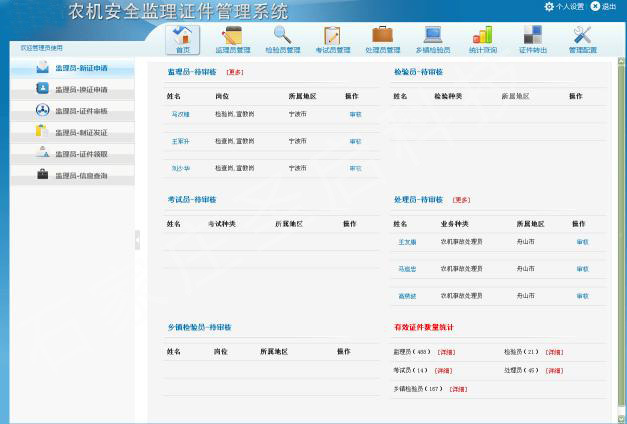The width and height of the screenshot is (627, 424).
Task: Click 检验种类 column header
Action: pyautogui.click(x=448, y=96)
